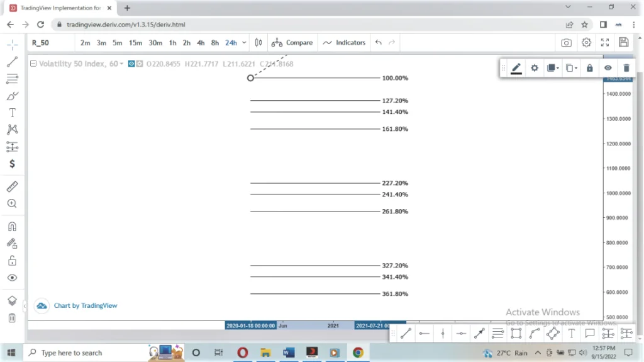Select the 5m timeframe
The image size is (644, 362).
(118, 43)
